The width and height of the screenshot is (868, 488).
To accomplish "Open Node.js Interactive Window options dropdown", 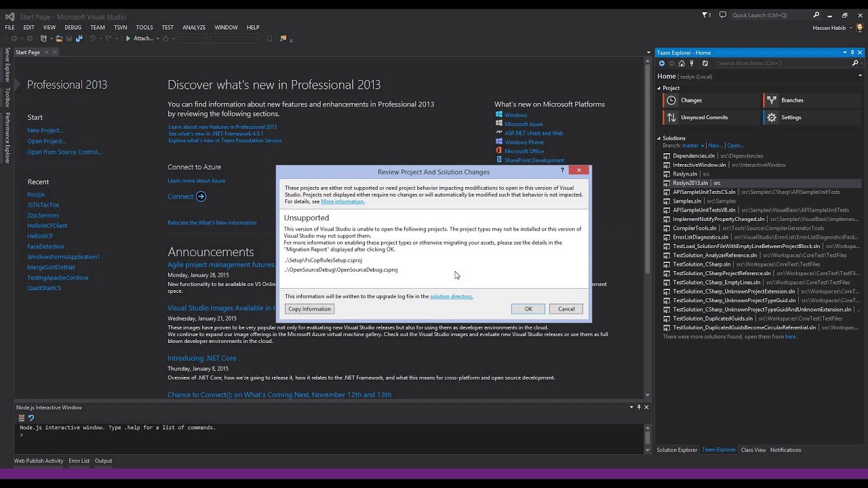I will click(x=631, y=407).
